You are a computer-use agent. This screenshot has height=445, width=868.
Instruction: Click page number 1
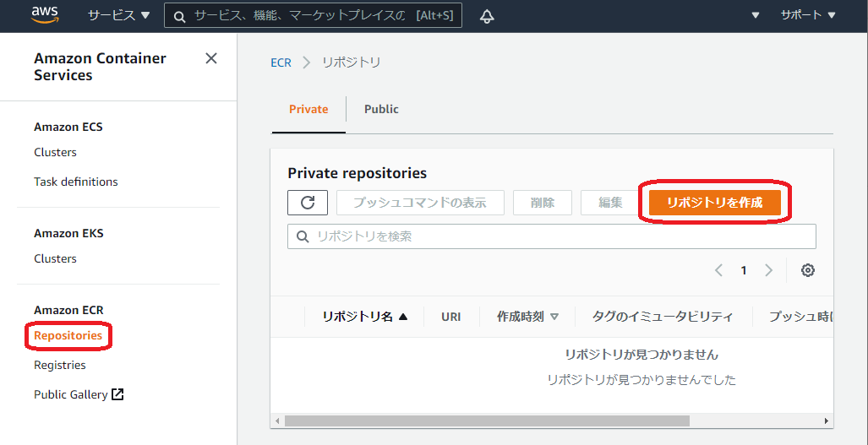point(744,270)
